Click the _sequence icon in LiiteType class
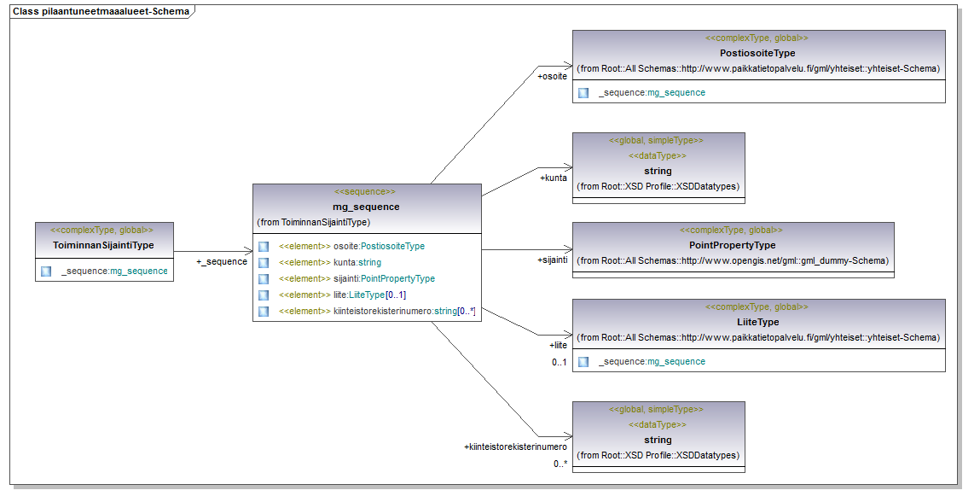980x502 pixels. pos(583,362)
